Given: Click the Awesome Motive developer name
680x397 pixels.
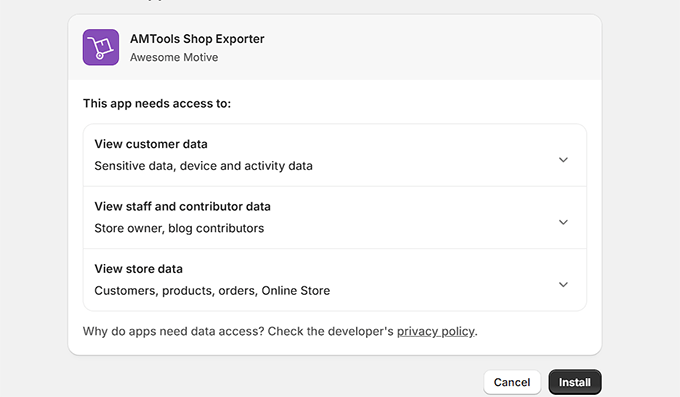Looking at the screenshot, I should click(174, 57).
